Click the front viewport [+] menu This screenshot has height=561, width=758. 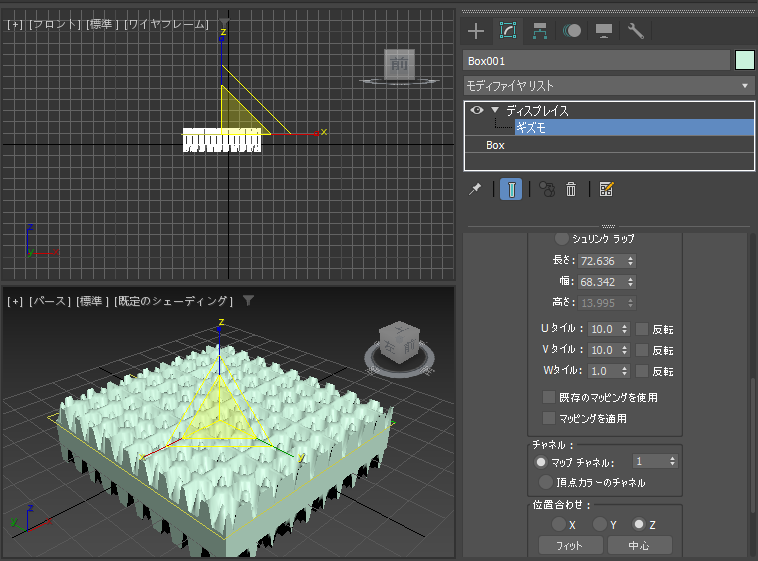(15, 24)
